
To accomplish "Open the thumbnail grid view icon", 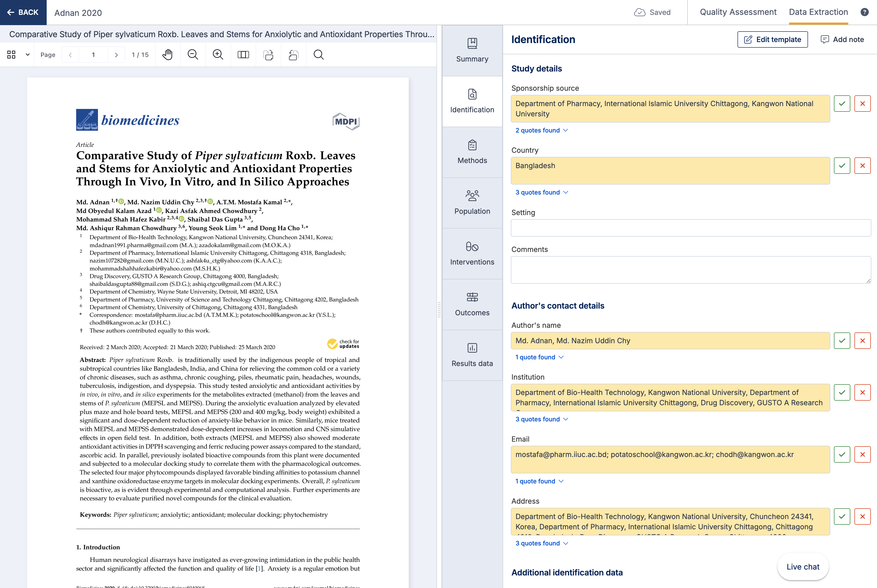I will point(11,55).
